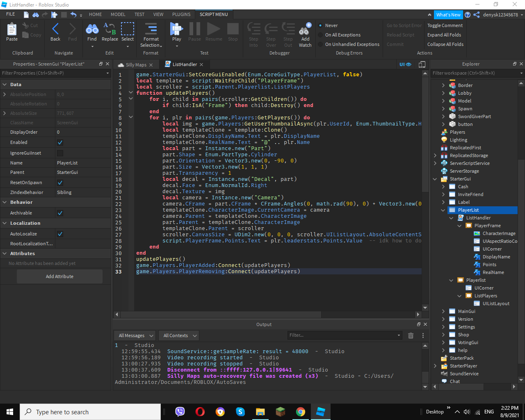Open the All Messages dropdown
This screenshot has height=420, width=525.
[135, 336]
